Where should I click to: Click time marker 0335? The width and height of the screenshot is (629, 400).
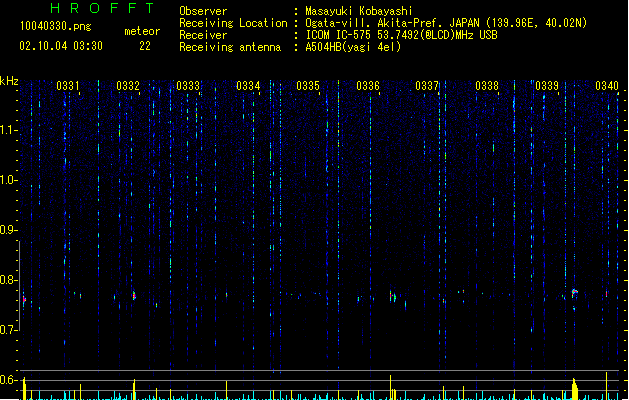[x=308, y=86]
